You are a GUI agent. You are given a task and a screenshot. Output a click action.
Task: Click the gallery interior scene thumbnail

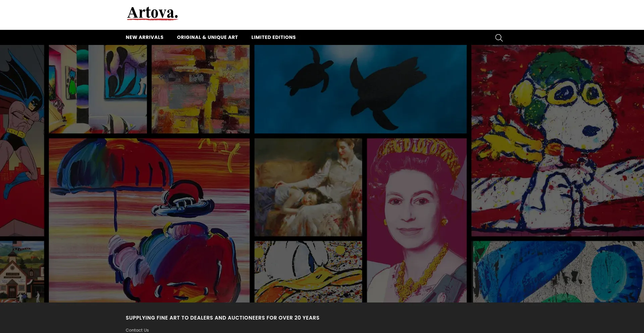(98, 89)
